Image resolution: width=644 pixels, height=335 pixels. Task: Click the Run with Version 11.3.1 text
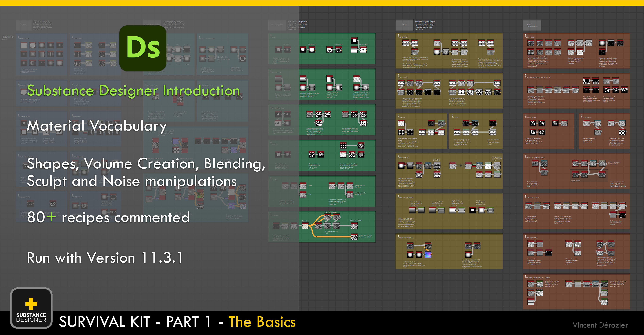(x=105, y=258)
